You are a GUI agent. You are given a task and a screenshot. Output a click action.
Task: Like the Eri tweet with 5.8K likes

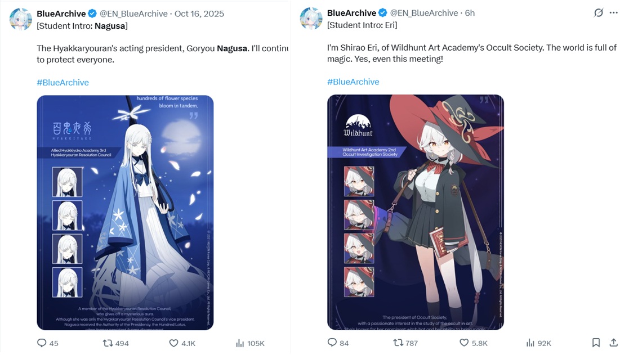(464, 343)
